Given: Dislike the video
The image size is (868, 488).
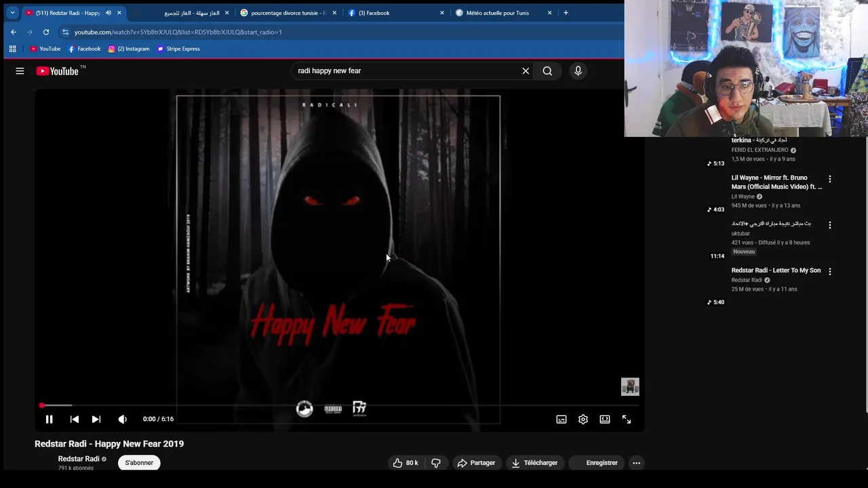Looking at the screenshot, I should click(436, 463).
